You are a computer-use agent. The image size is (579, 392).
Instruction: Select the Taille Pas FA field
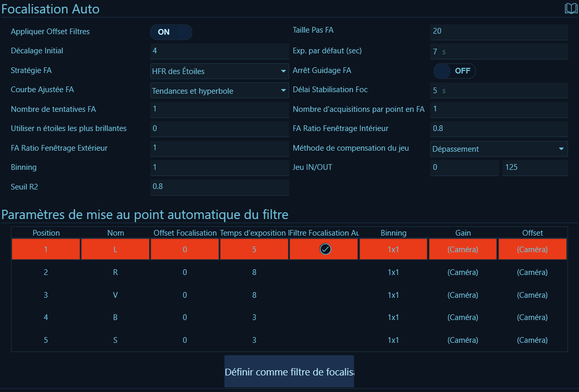tap(499, 32)
